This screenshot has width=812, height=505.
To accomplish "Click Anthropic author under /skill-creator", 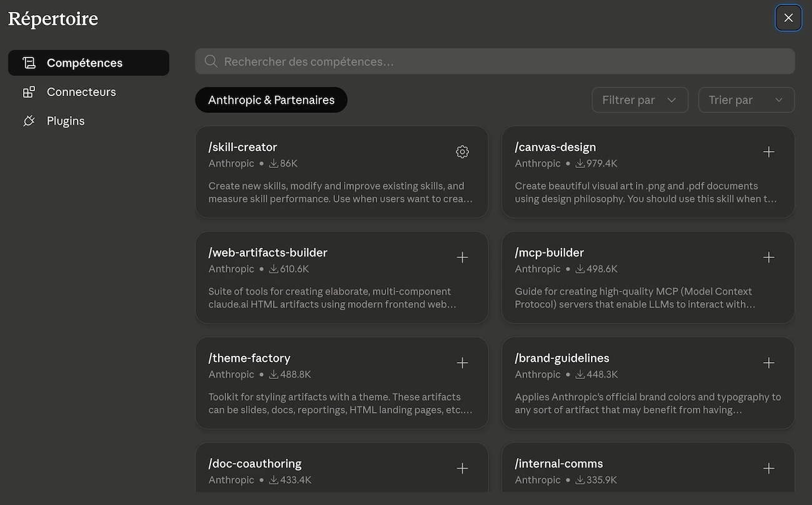I will [231, 164].
